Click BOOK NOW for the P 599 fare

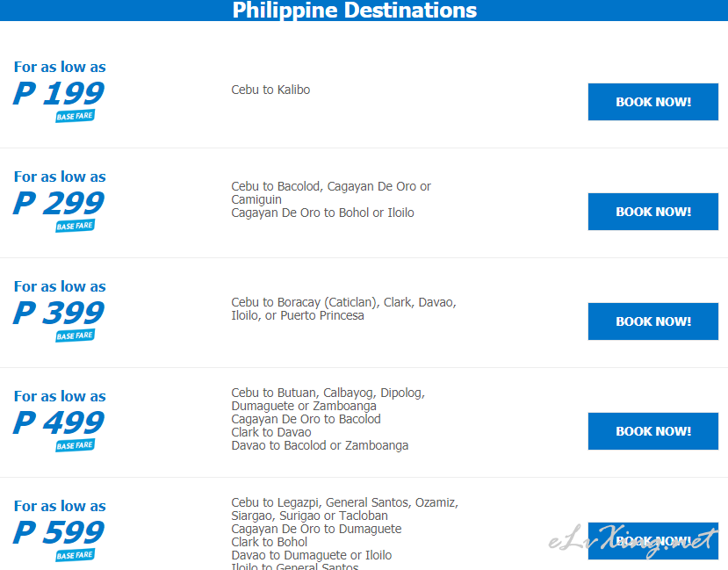(x=652, y=541)
